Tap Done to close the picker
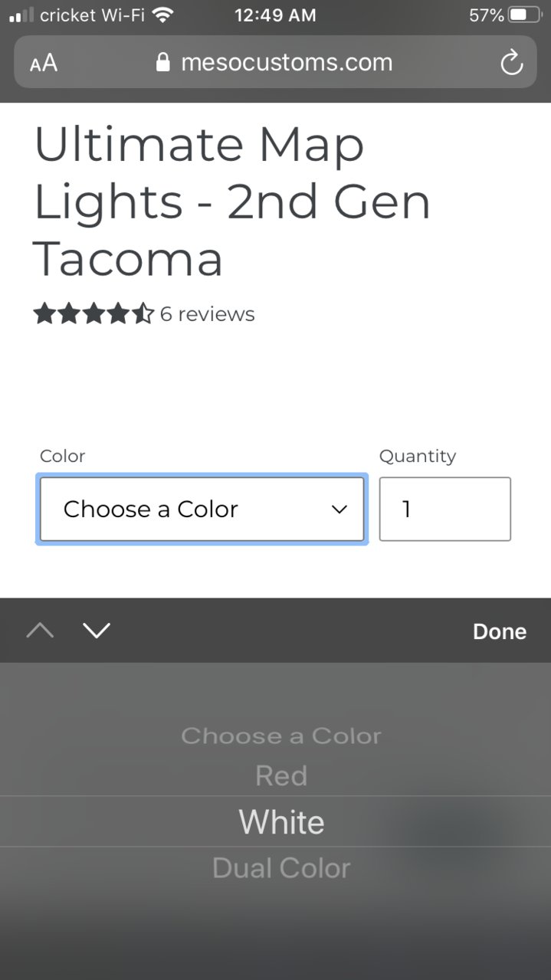551x980 pixels. point(500,631)
